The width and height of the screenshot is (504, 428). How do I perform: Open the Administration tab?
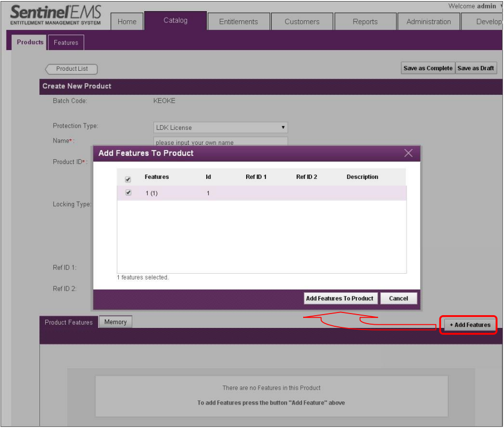[x=428, y=22]
